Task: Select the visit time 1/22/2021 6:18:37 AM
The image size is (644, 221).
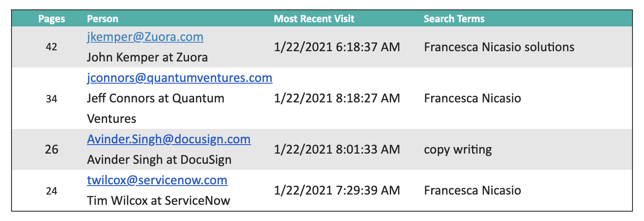Action: coord(337,47)
